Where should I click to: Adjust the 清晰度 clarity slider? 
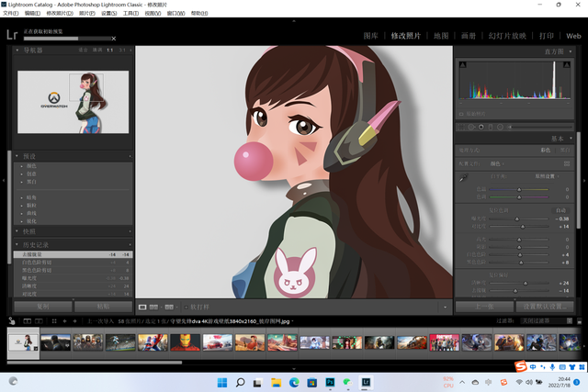tap(526, 284)
